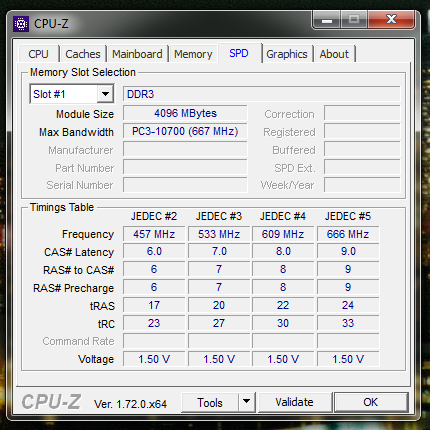Click the Validate button
The width and height of the screenshot is (430, 430).
(295, 402)
